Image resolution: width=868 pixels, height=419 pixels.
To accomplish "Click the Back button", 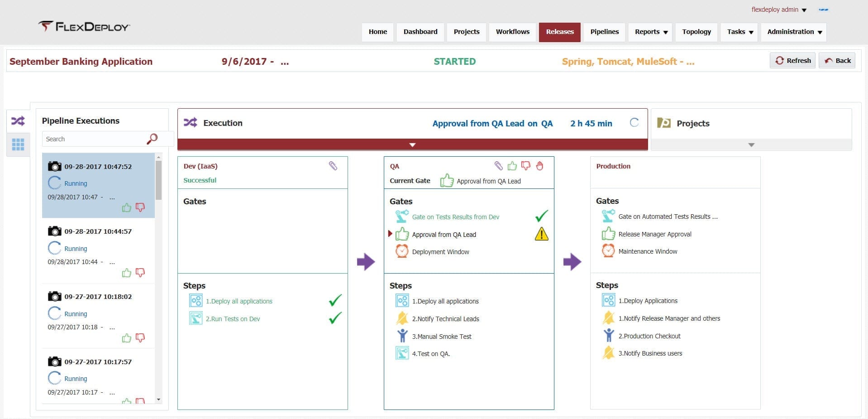I will click(x=837, y=60).
